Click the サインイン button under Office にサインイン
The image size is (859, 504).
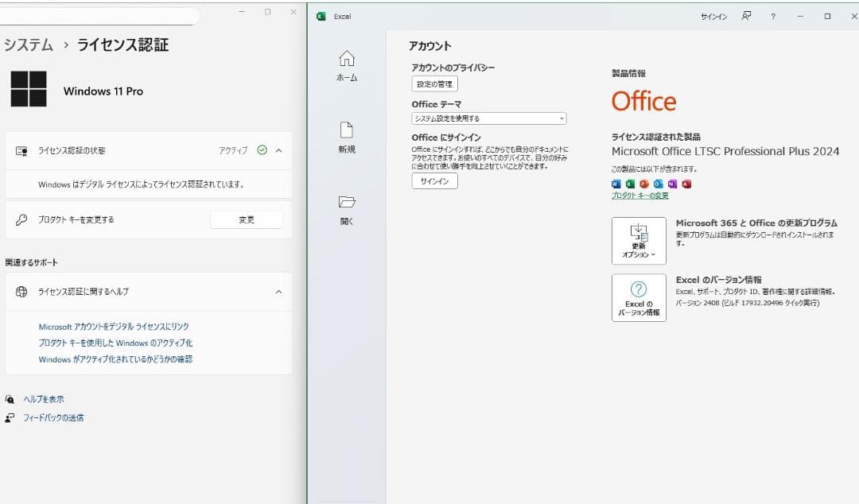point(433,180)
